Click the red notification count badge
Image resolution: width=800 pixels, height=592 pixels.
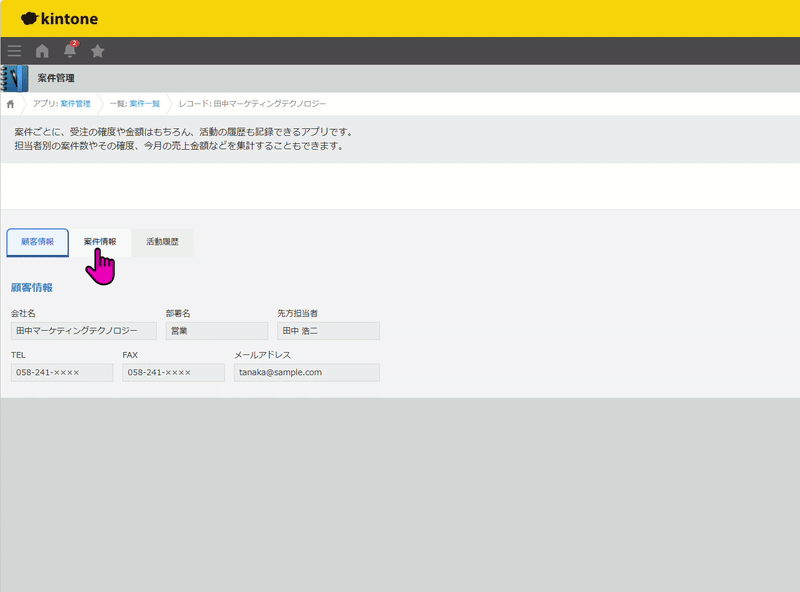pyautogui.click(x=77, y=43)
